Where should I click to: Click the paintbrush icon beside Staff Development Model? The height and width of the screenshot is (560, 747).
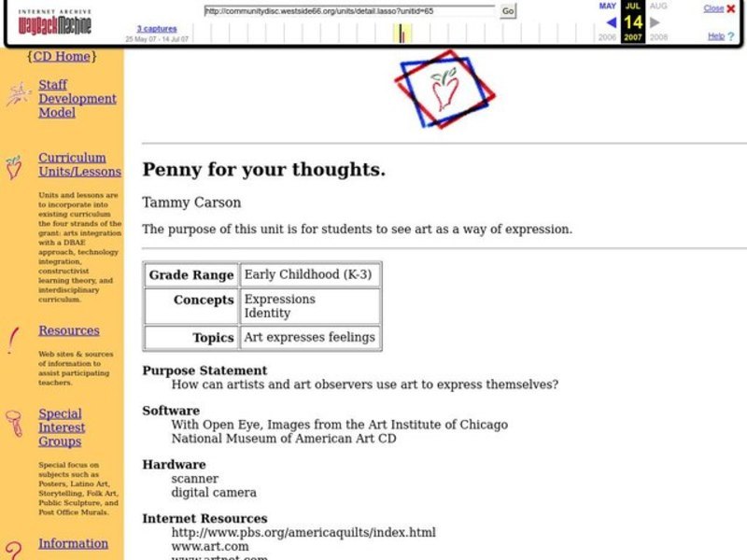(19, 93)
